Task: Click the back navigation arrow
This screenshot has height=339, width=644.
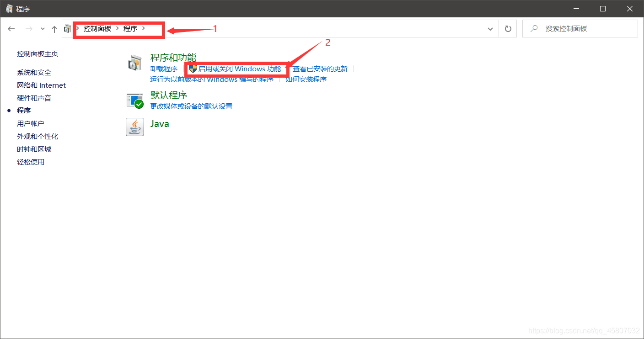Action: coord(11,29)
